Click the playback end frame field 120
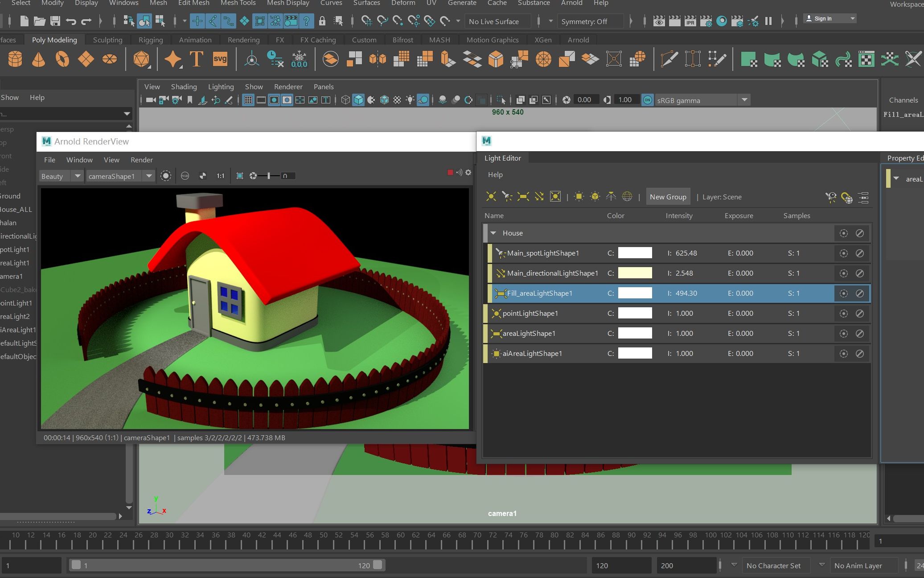 (x=620, y=566)
